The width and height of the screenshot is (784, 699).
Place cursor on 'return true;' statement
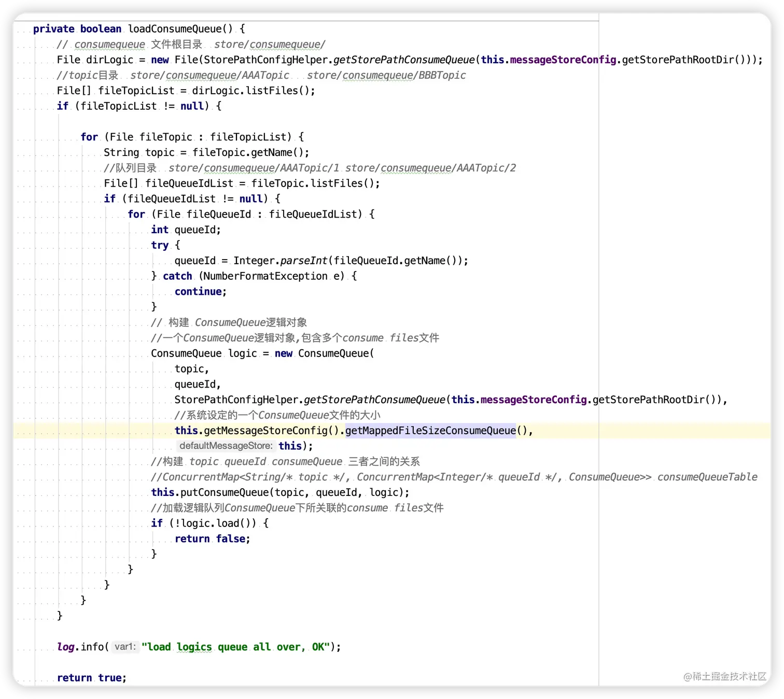92,678
